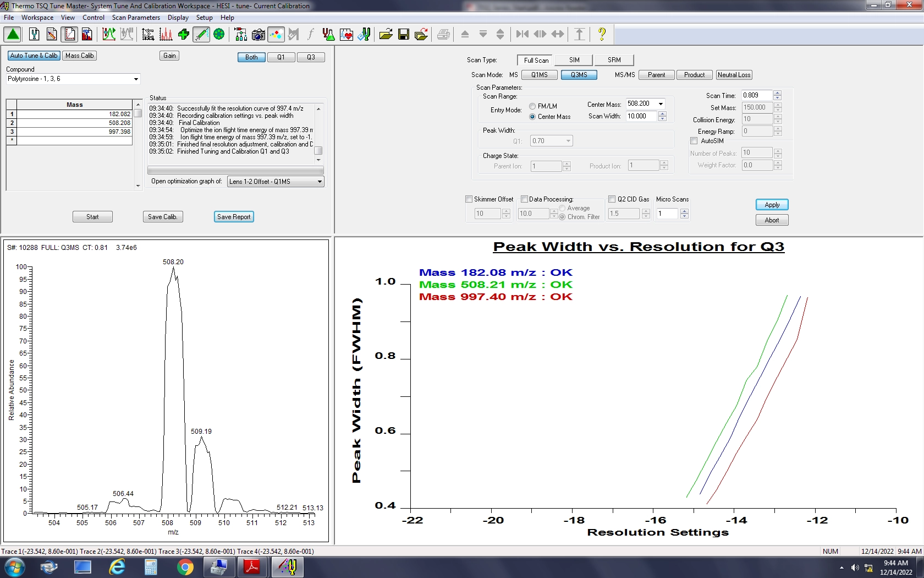Image resolution: width=924 pixels, height=578 pixels.
Task: Enable the Skimmer Offset checkbox
Action: [x=469, y=199]
